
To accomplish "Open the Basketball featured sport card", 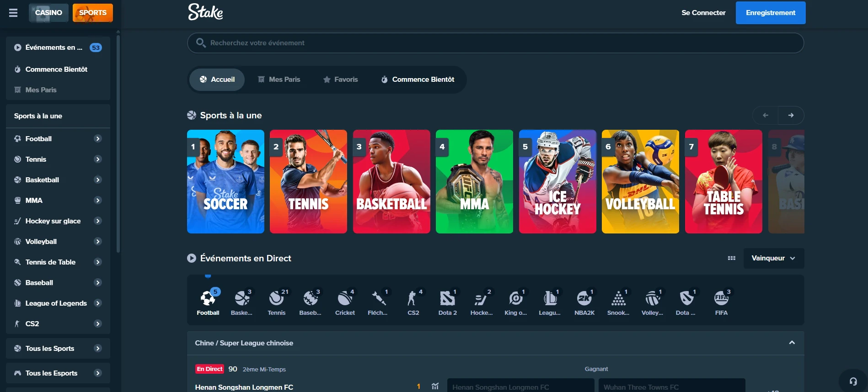I will (x=391, y=182).
